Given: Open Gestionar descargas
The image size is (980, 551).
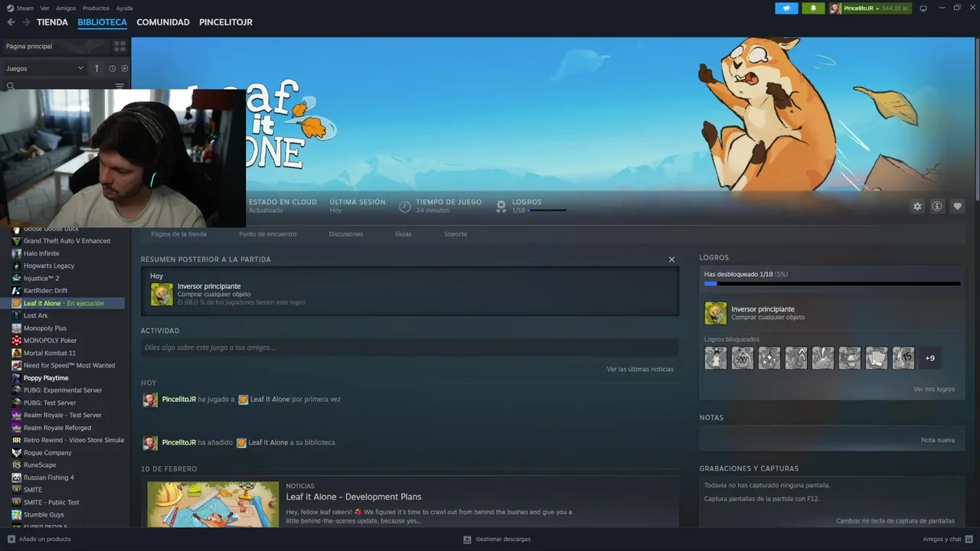Looking at the screenshot, I should pyautogui.click(x=497, y=539).
